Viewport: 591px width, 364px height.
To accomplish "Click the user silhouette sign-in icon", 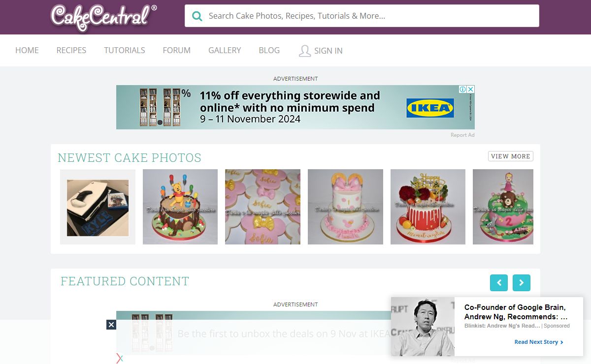I will (305, 51).
